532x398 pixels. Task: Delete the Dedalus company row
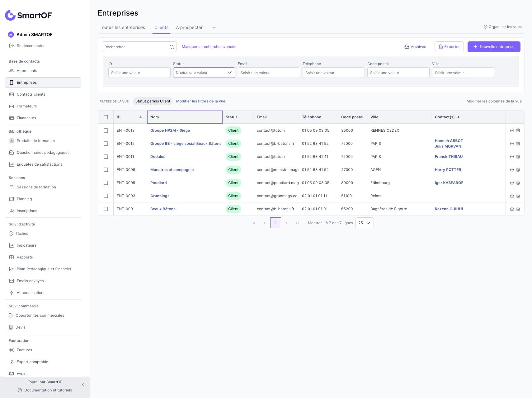(518, 157)
